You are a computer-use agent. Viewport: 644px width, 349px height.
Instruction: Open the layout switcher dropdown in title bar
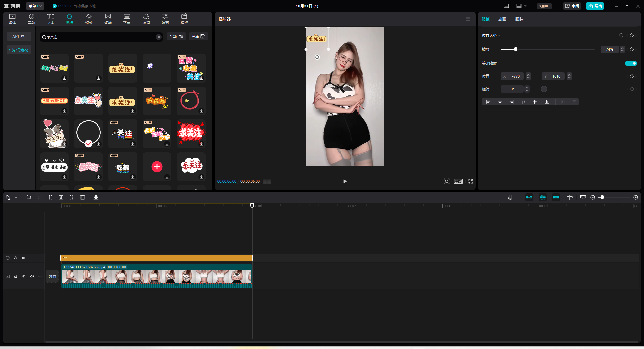click(521, 6)
